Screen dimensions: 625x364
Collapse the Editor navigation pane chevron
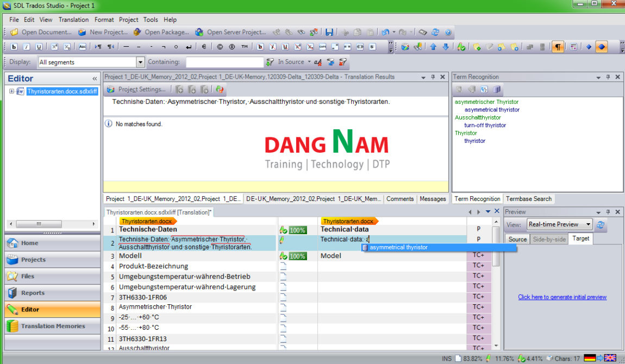click(x=95, y=78)
